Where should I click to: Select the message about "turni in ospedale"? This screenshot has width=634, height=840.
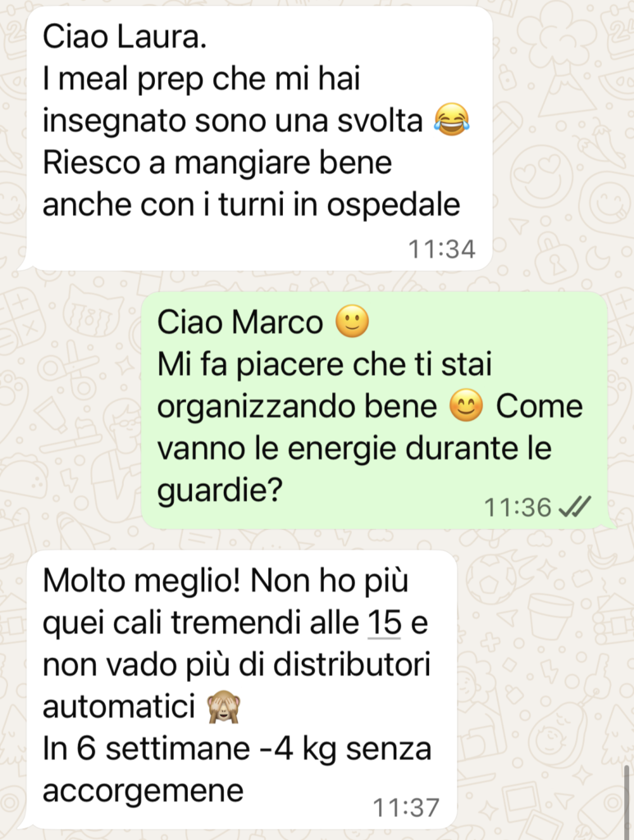tap(259, 138)
